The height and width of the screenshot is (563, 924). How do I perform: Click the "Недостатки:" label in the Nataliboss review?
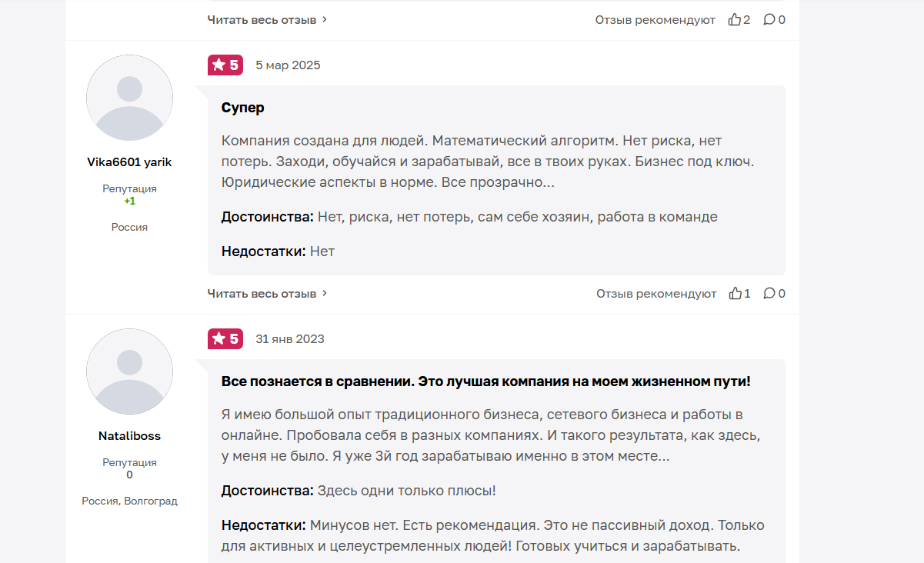click(x=264, y=525)
